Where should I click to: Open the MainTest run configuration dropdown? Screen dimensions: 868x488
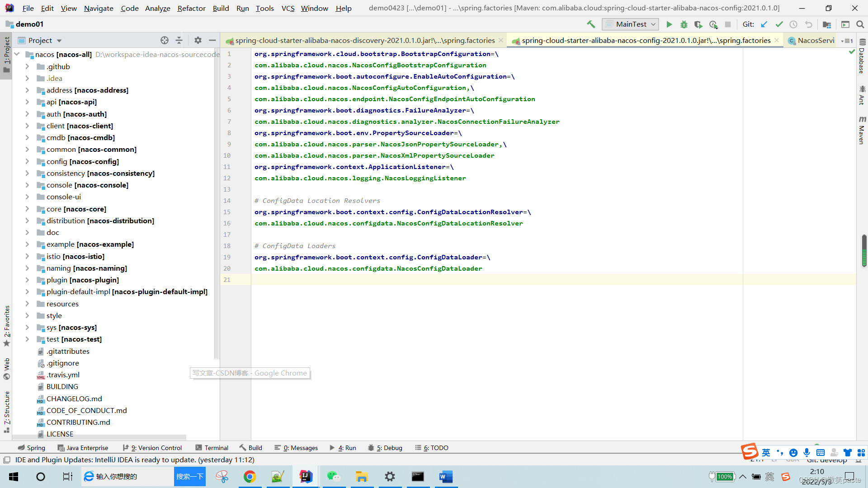[x=631, y=24]
